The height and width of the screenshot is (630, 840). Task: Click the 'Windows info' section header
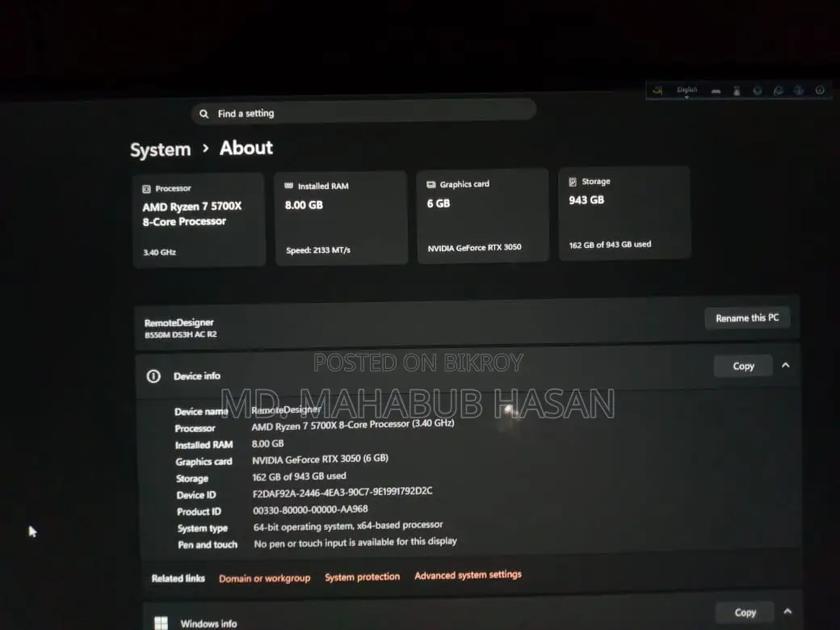[208, 624]
